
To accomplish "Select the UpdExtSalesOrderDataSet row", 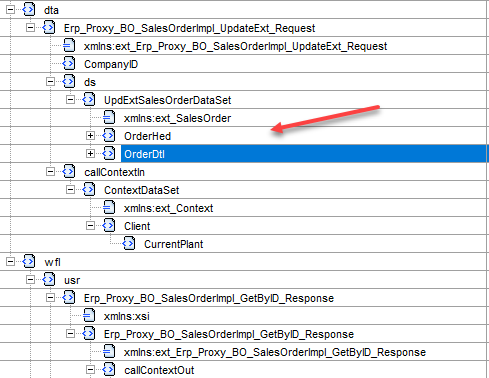I will click(x=244, y=100).
